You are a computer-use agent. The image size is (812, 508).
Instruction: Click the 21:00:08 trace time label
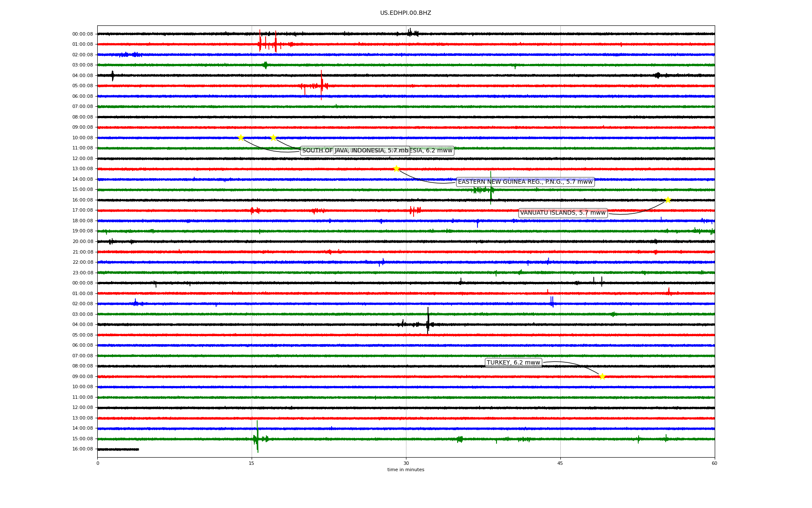(82, 252)
